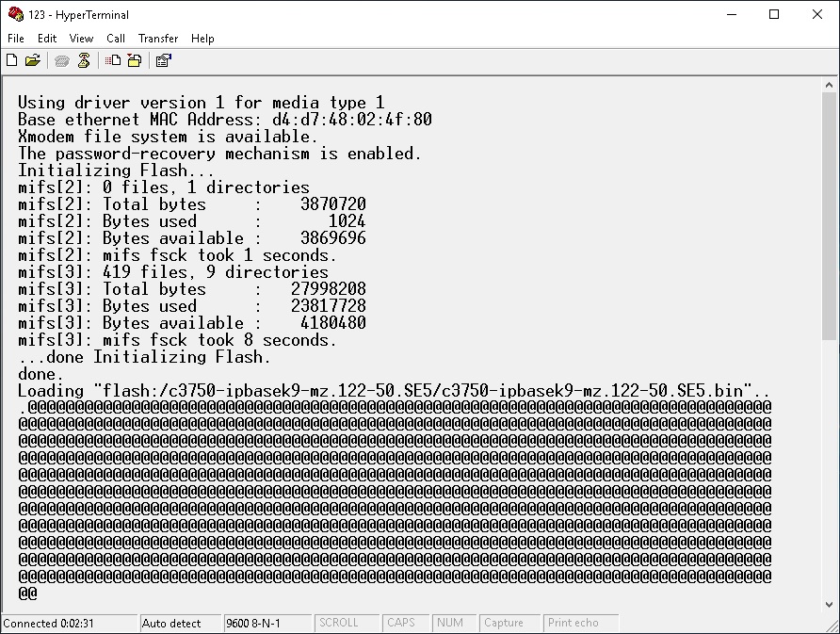840x634 pixels.
Task: Click the MAC address d4:d7:48:02:4f:80
Action: (352, 120)
